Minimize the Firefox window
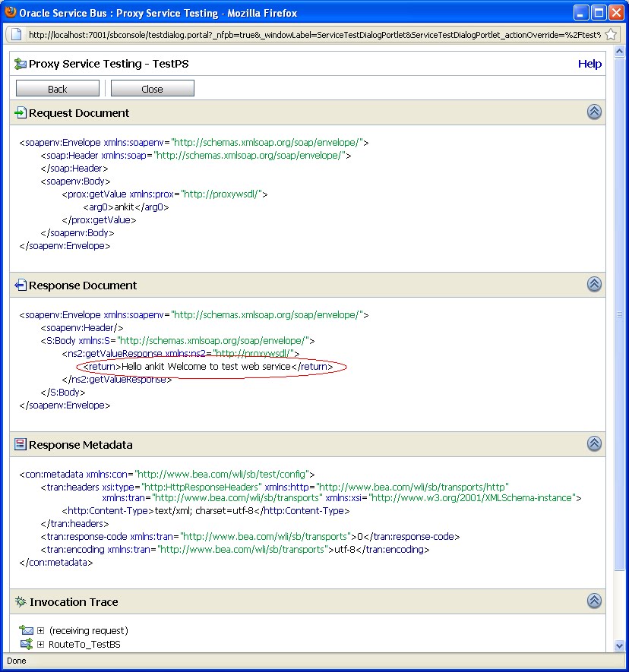The width and height of the screenshot is (629, 672). pyautogui.click(x=581, y=12)
